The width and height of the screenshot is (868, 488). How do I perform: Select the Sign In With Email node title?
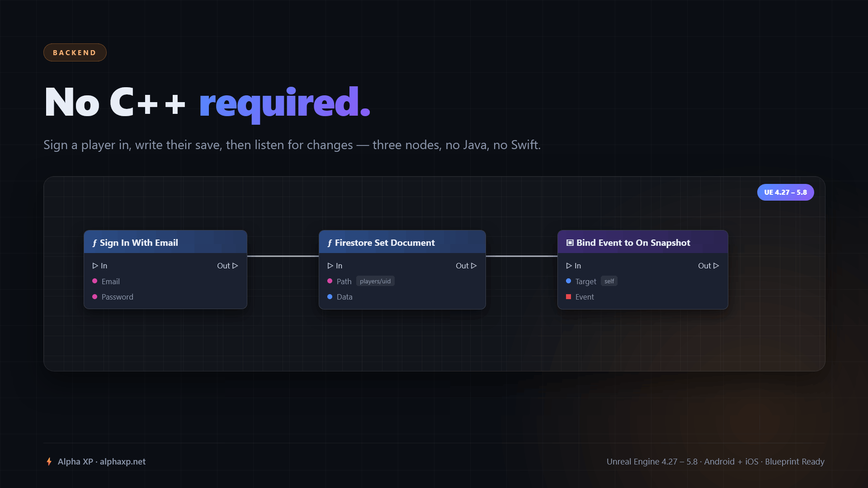point(139,243)
